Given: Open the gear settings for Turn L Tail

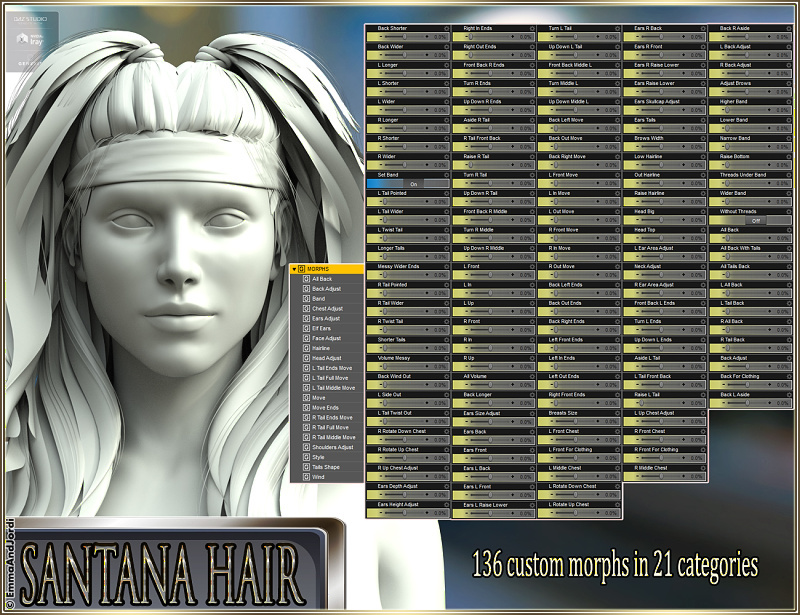Looking at the screenshot, I should [x=617, y=29].
